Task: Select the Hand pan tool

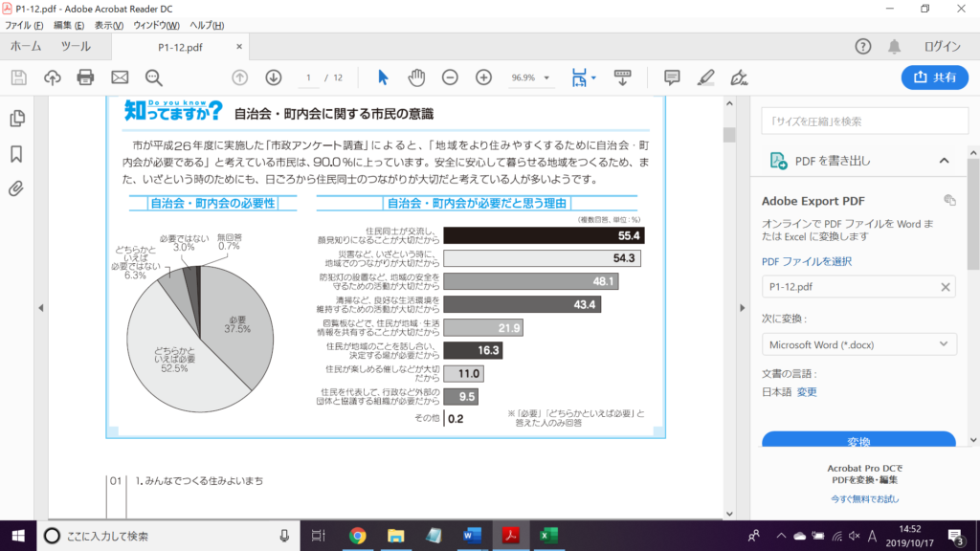Action: click(416, 77)
